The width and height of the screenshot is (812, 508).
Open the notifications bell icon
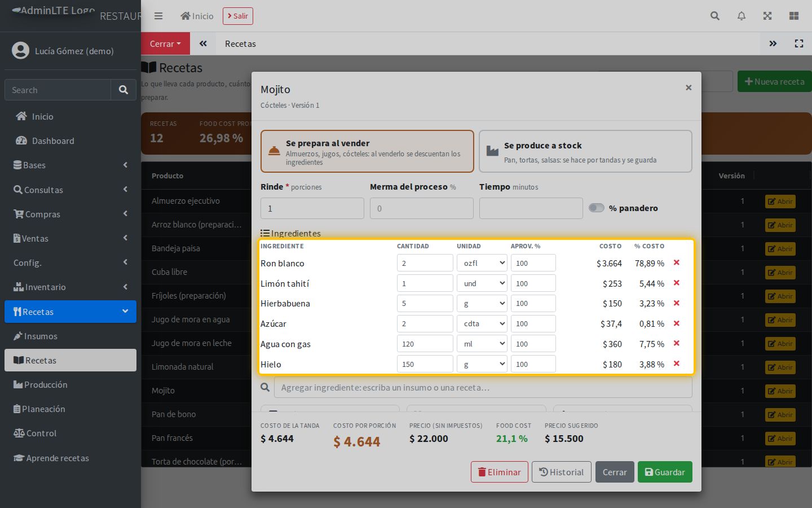(x=742, y=16)
